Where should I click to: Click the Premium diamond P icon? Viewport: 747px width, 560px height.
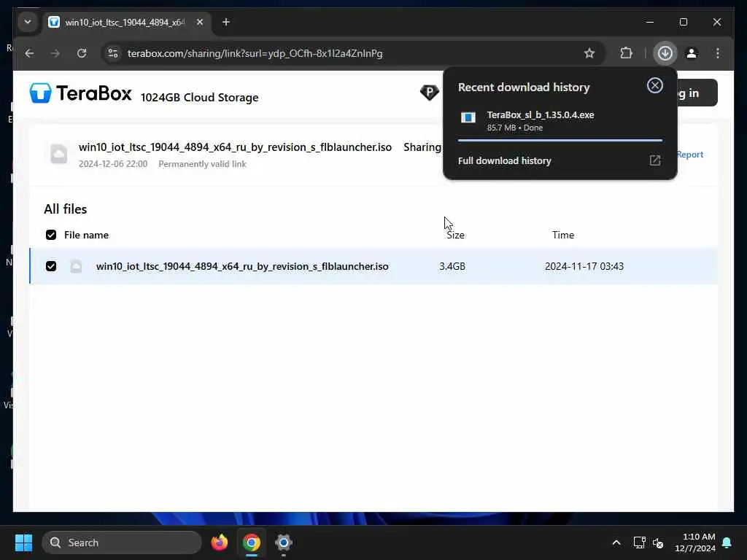429,93
